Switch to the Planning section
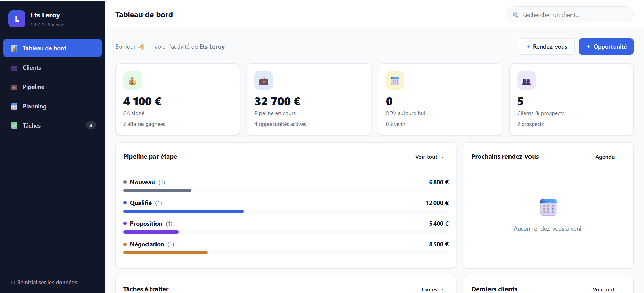 pos(53,106)
